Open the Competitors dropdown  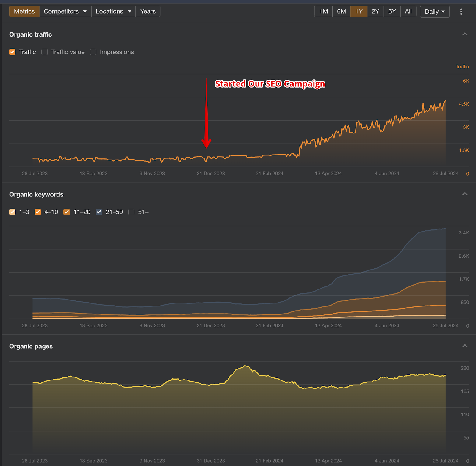(65, 11)
